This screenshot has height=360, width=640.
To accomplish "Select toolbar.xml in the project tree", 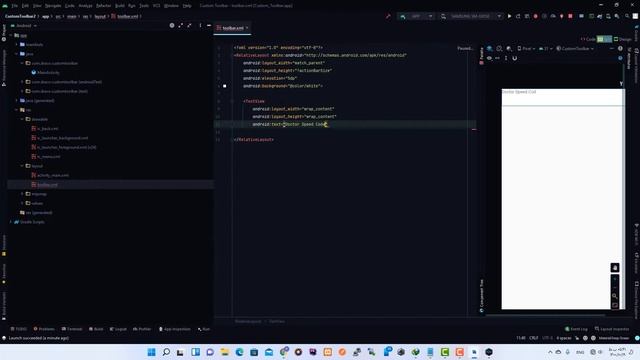I will (47, 184).
